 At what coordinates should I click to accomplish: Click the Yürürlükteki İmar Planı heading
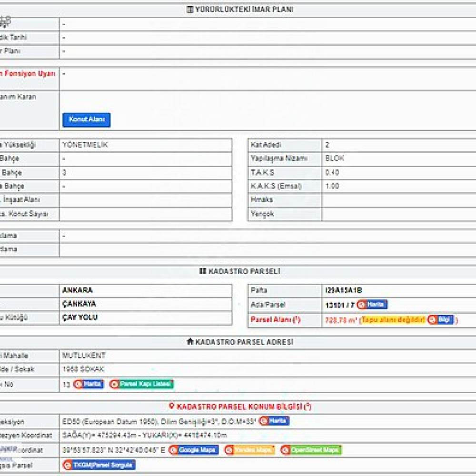[244, 10]
